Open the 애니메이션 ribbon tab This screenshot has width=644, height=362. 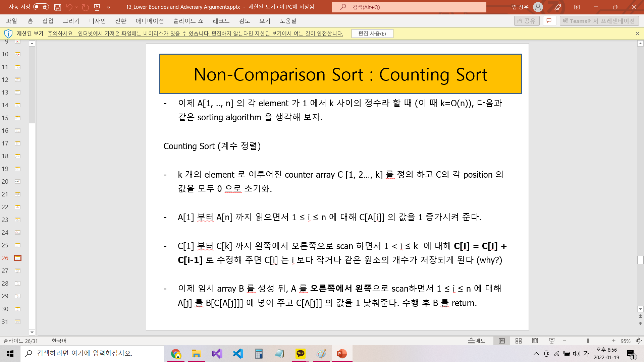point(150,21)
